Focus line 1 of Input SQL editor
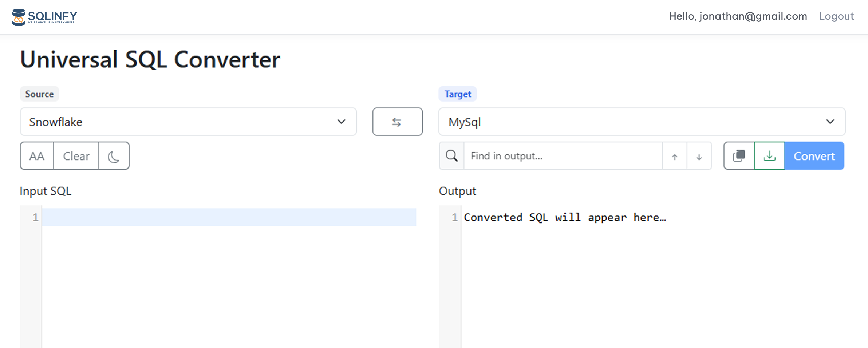The height and width of the screenshot is (348, 868). [229, 217]
